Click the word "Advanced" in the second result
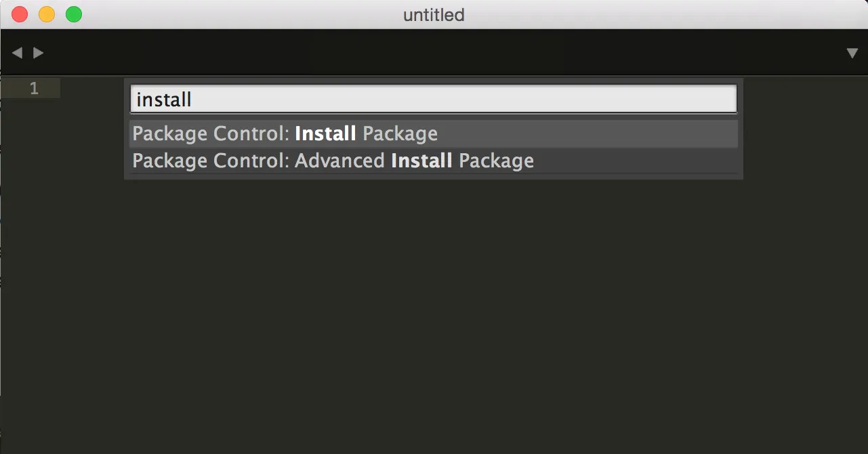This screenshot has width=868, height=454. [x=339, y=161]
